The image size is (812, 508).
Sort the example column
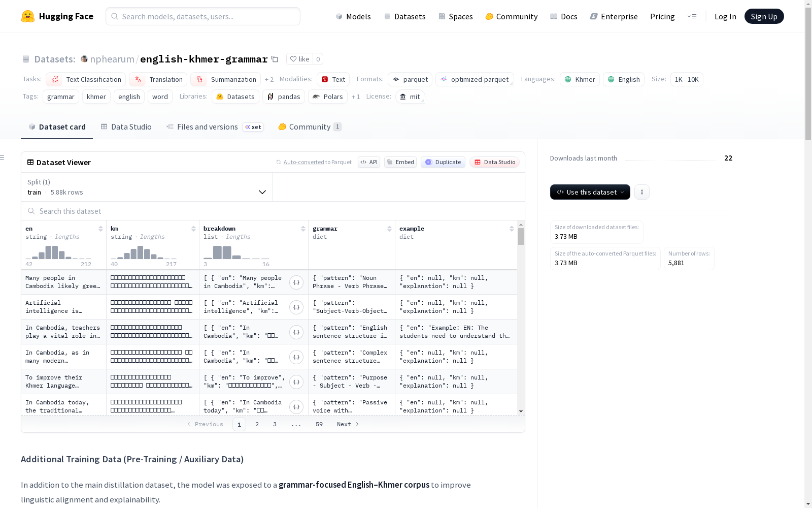coord(512,229)
